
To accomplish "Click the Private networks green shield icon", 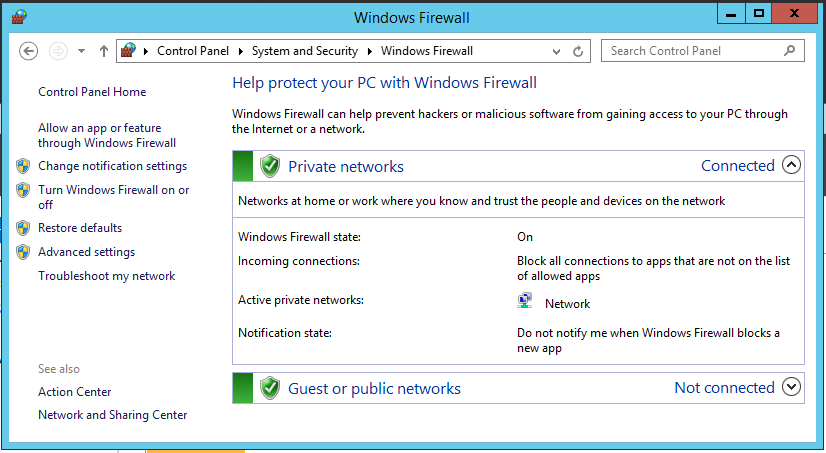I will click(x=270, y=166).
